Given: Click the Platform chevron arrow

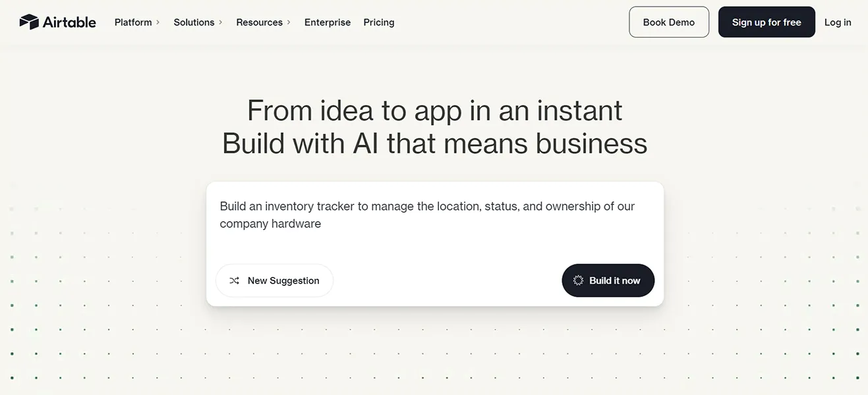Looking at the screenshot, I should point(158,22).
